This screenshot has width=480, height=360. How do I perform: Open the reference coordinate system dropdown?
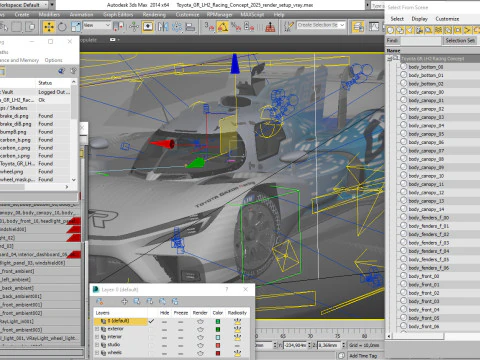[x=97, y=25]
